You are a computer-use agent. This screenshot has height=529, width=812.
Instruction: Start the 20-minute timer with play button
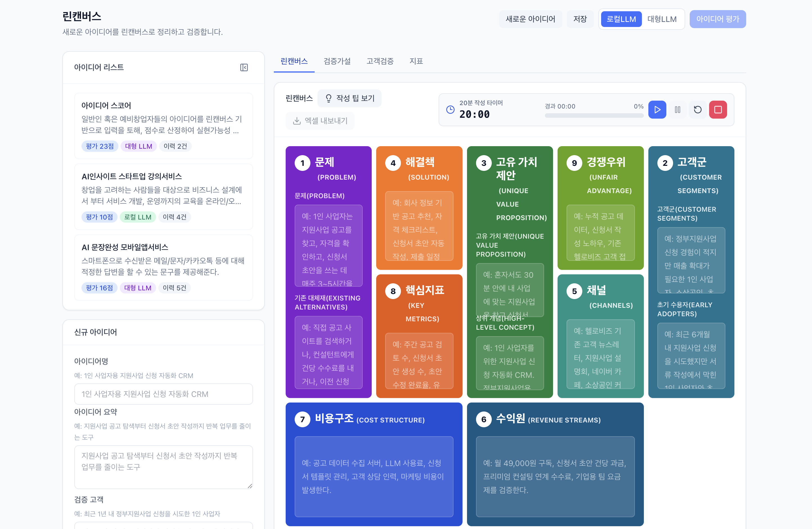coord(657,110)
